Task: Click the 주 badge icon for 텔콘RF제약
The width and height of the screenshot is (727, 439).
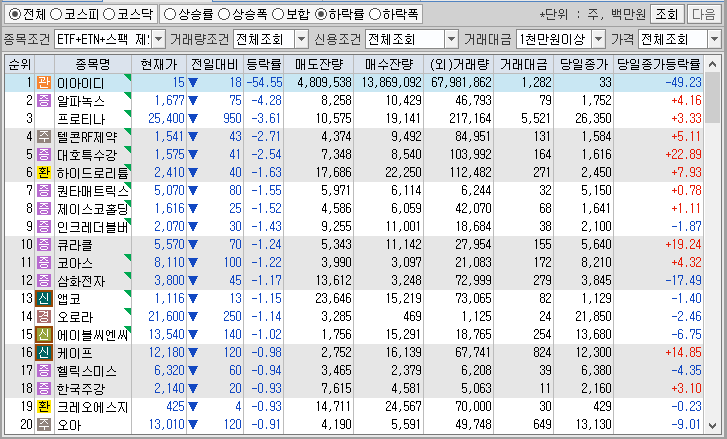Action: (x=44, y=137)
